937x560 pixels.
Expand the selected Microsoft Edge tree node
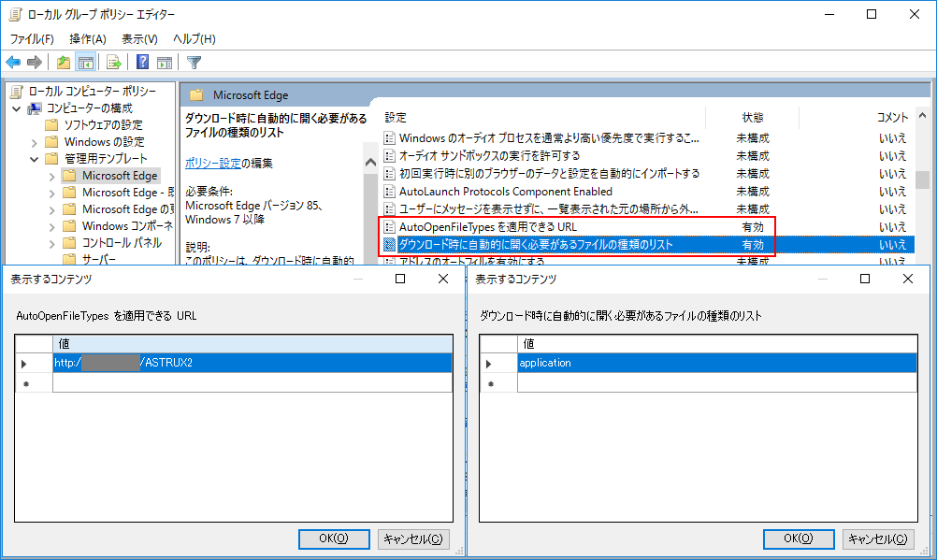click(51, 177)
